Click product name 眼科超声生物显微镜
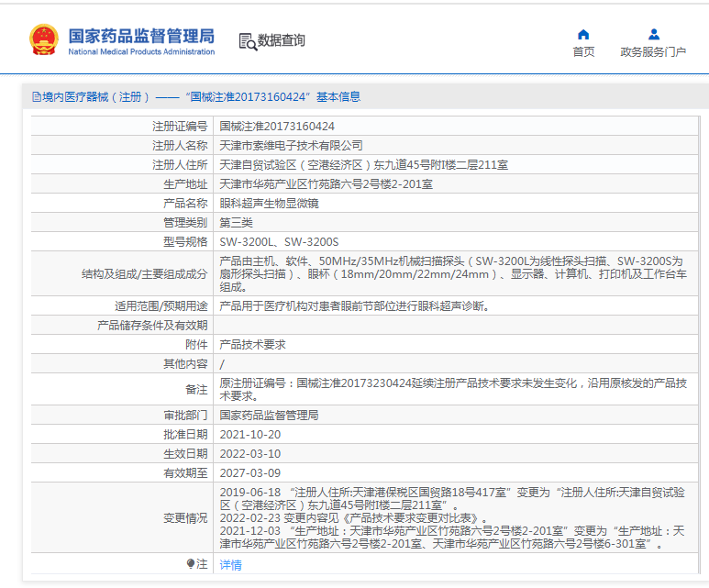 coord(269,203)
